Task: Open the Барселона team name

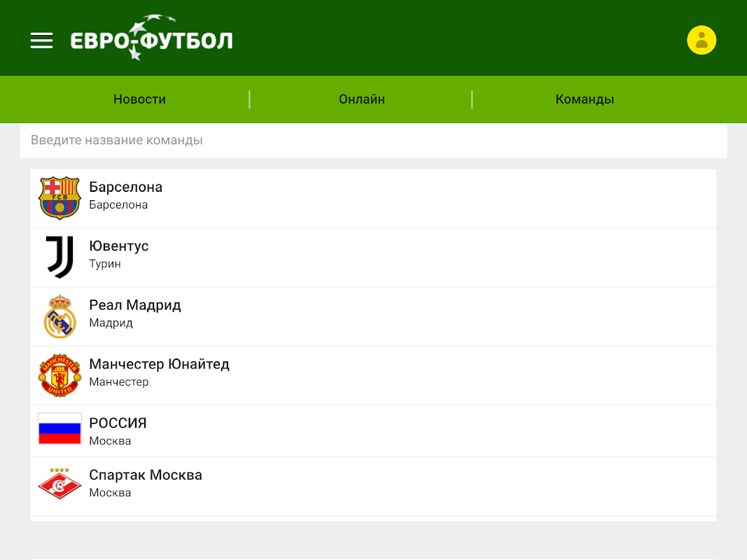Action: 126,187
